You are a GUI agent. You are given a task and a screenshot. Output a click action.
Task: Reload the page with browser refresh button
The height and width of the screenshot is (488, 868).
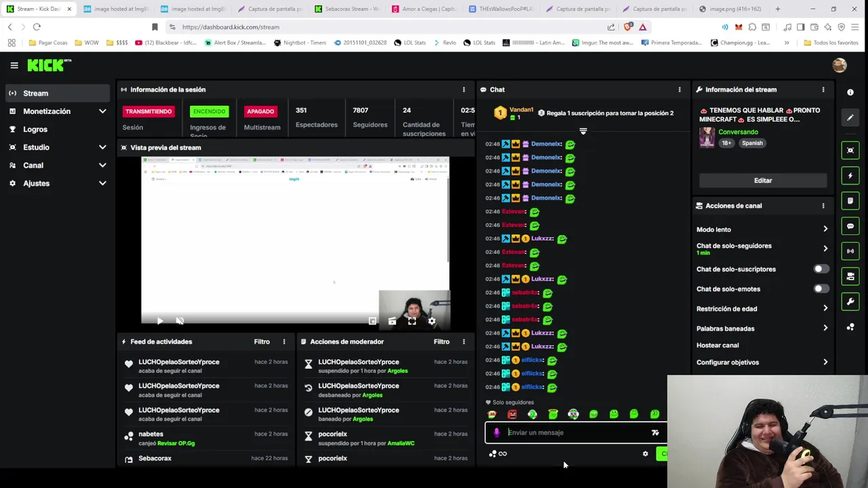(37, 27)
